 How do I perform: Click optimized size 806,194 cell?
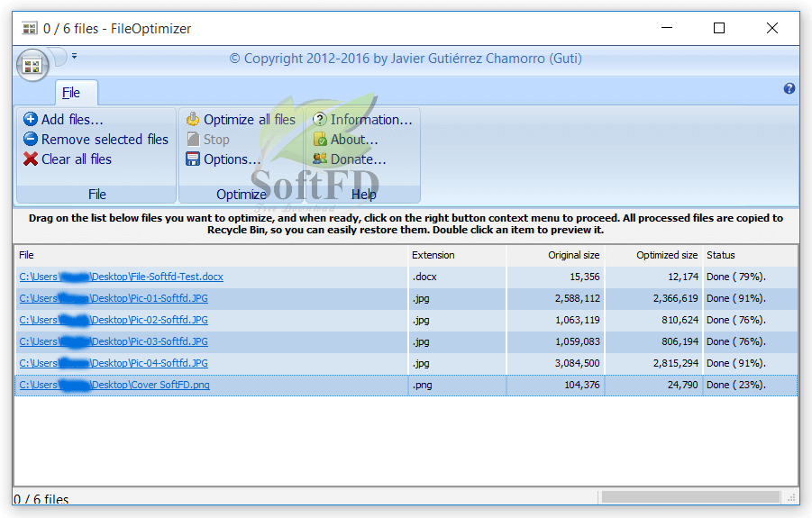653,342
